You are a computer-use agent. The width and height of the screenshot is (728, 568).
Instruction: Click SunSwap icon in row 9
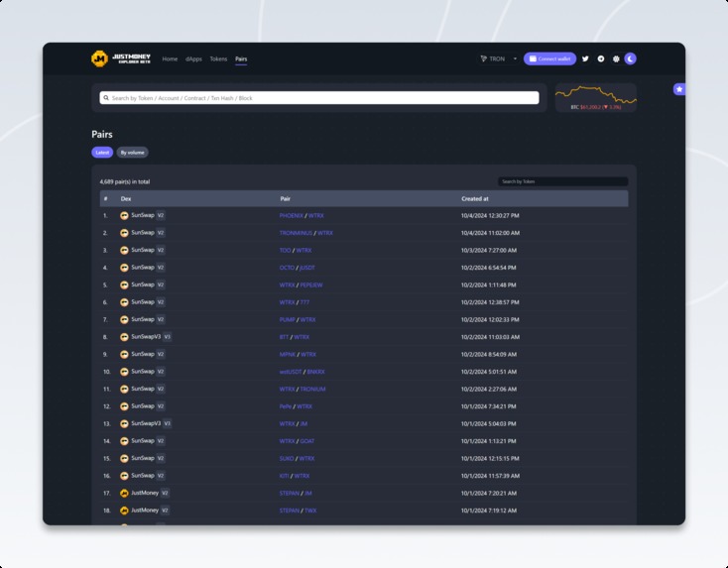[x=124, y=355]
